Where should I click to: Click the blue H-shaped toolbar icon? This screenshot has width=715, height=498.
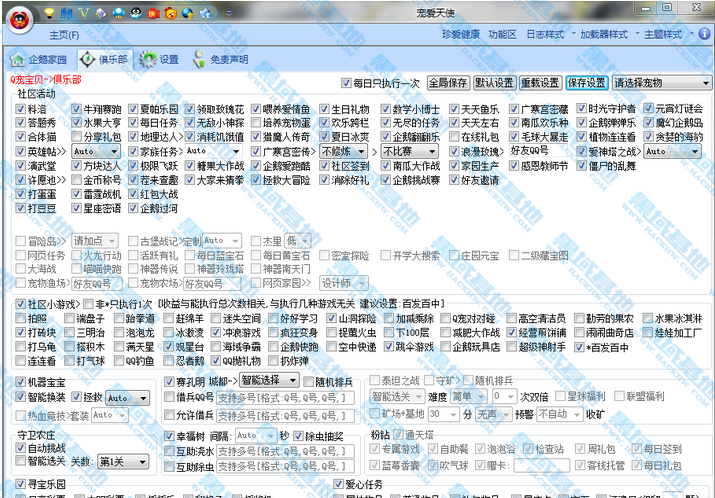pos(67,13)
